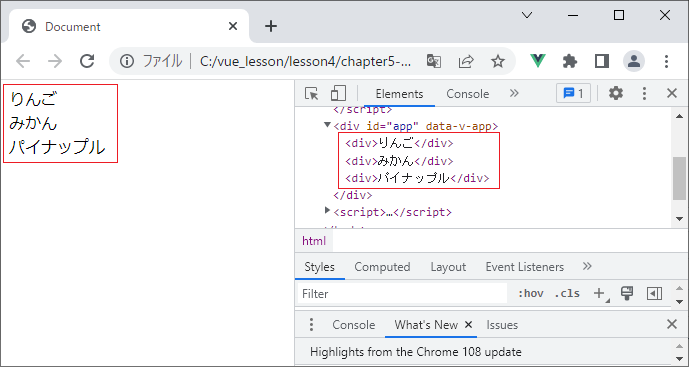The width and height of the screenshot is (689, 367).
Task: Add new style rule with plus icon
Action: [600, 294]
